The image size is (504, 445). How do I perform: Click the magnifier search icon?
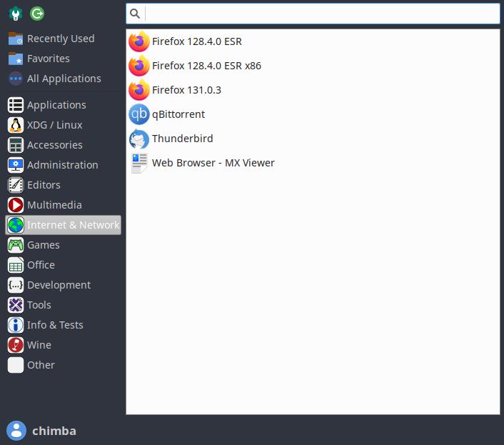pyautogui.click(x=135, y=14)
